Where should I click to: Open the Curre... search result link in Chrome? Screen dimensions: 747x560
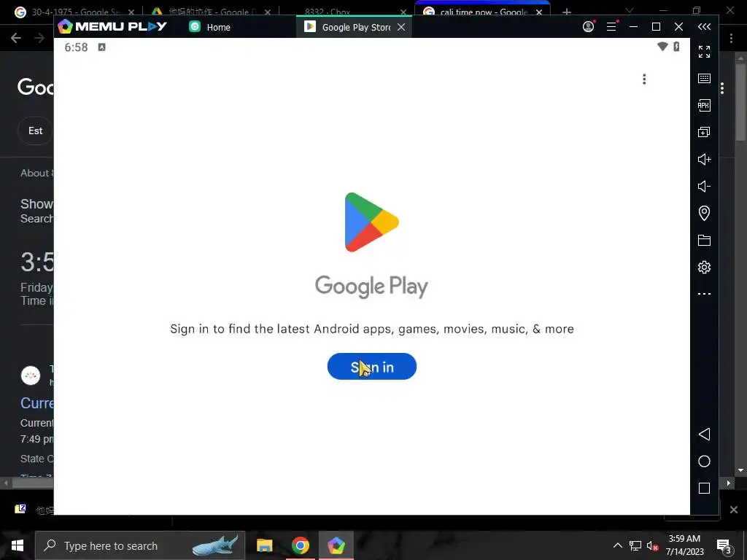point(37,402)
